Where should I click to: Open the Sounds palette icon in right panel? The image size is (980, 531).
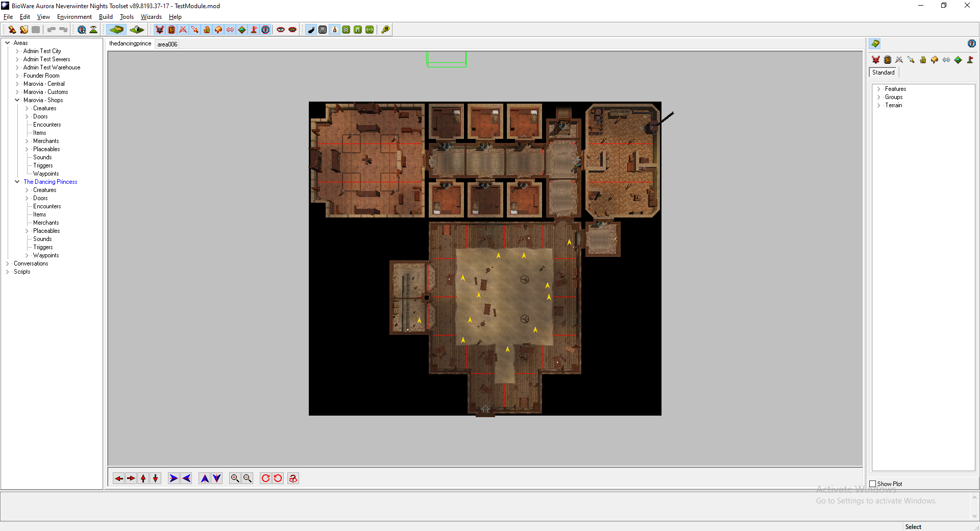point(946,60)
